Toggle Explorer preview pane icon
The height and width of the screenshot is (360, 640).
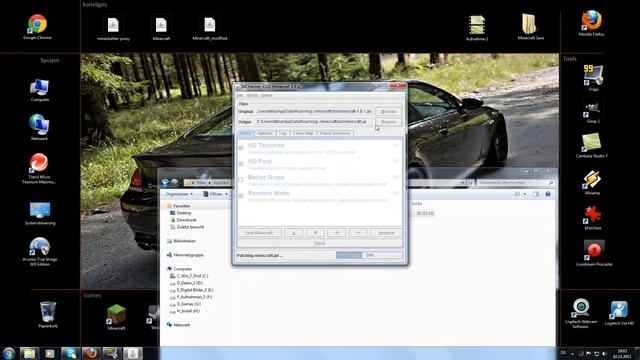pyautogui.click(x=536, y=194)
